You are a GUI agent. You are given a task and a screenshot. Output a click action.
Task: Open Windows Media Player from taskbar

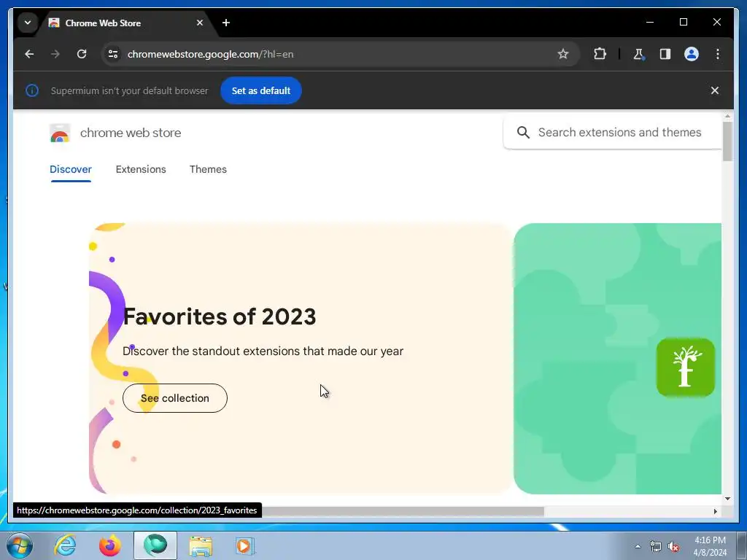coord(245,545)
